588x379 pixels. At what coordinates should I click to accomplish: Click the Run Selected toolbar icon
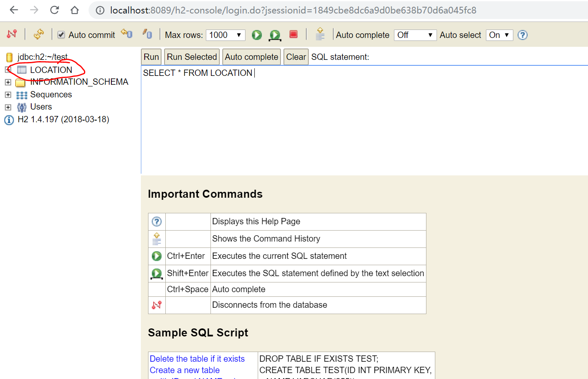[x=275, y=35]
